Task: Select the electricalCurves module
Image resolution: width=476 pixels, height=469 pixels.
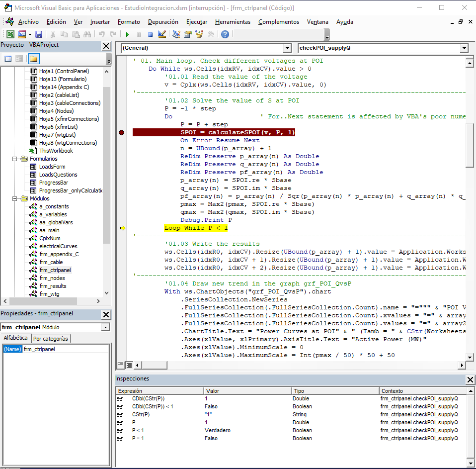Action: [58, 246]
